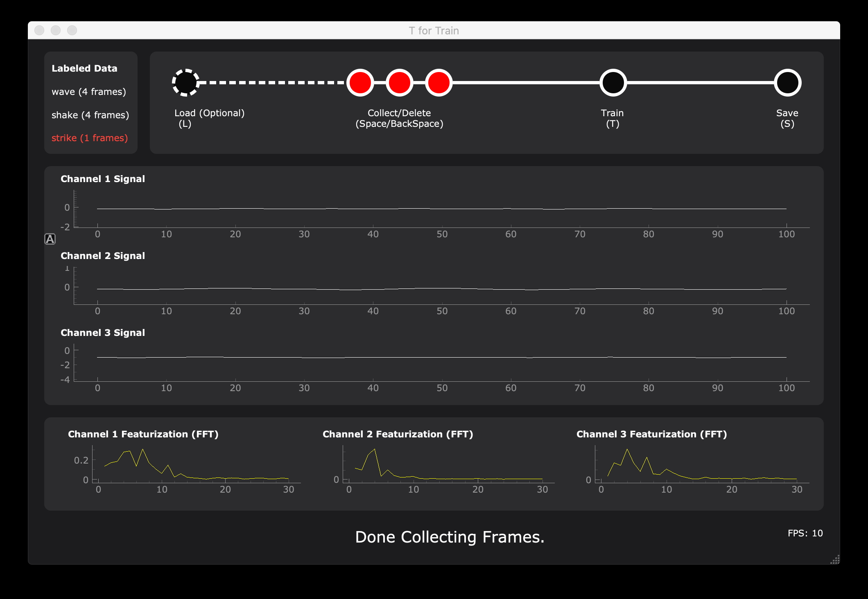Click the window resize grip in corner
The image size is (868, 599).
[835, 559]
